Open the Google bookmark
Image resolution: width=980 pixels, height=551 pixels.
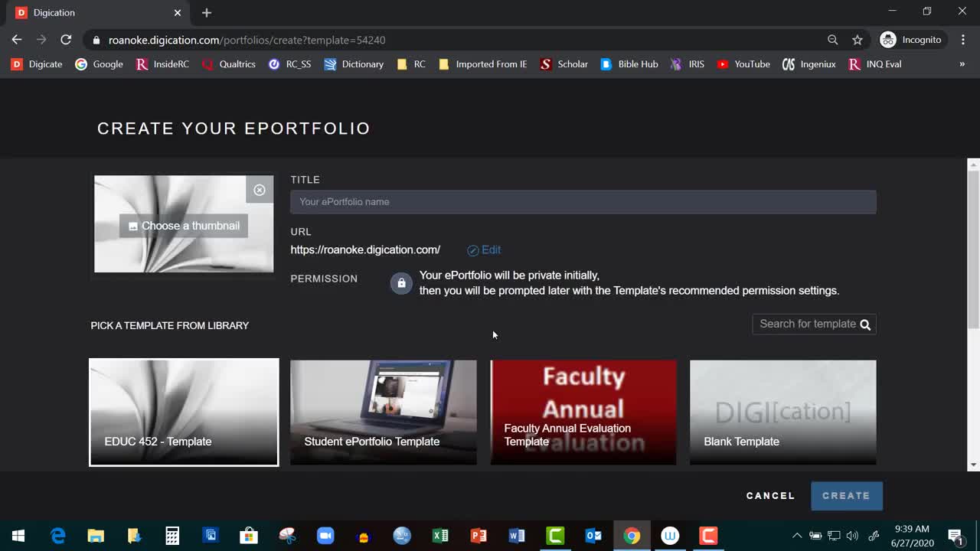pos(99,64)
